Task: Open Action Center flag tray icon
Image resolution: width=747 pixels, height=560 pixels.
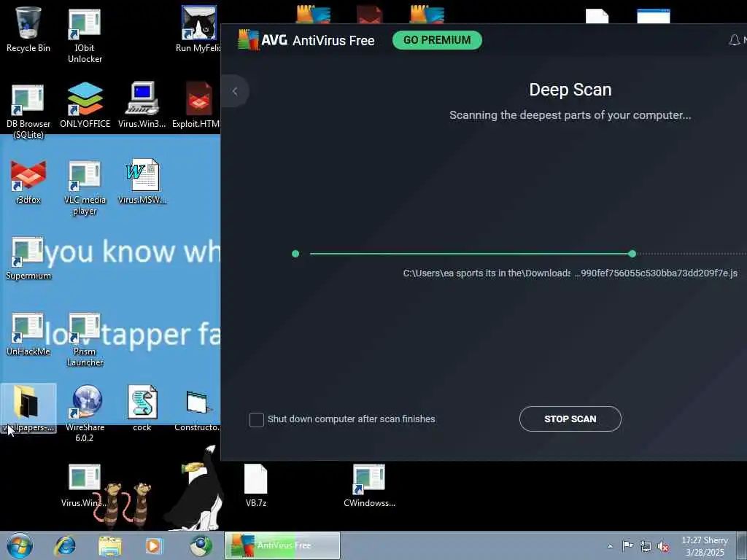Action: (628, 545)
